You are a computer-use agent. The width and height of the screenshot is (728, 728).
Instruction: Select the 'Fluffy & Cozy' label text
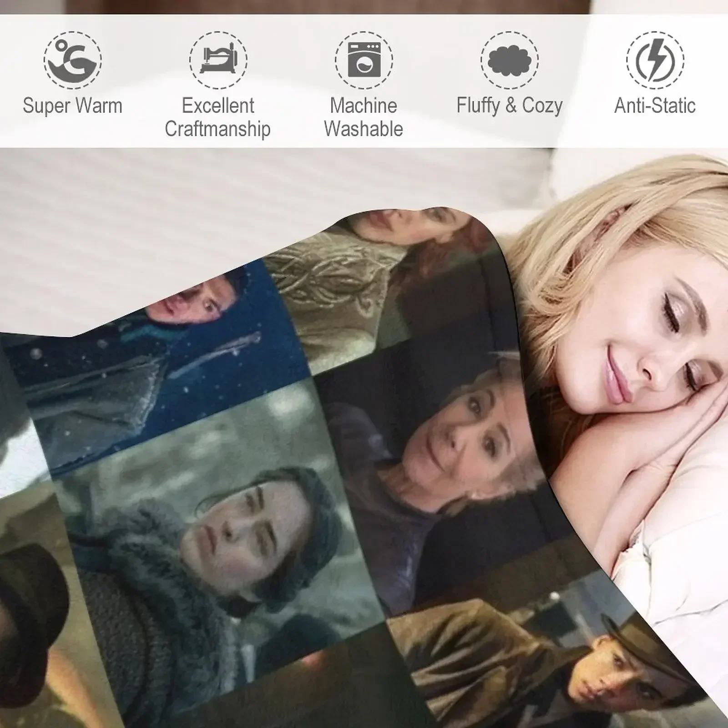pyautogui.click(x=510, y=106)
